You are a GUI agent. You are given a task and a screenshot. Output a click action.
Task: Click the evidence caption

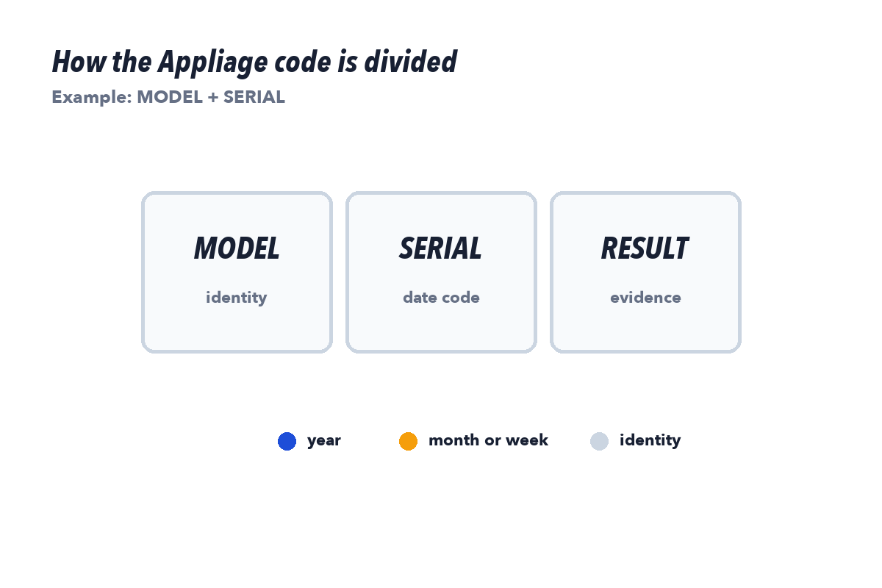[645, 297]
